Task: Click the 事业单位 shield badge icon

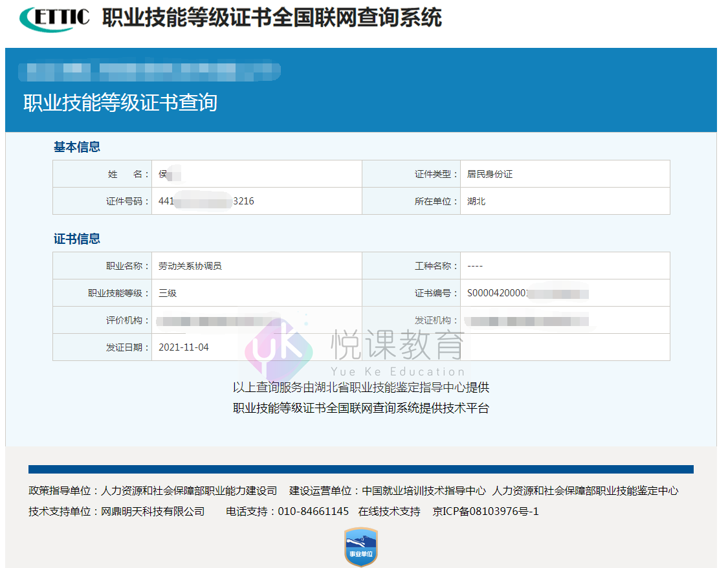Action: [360, 548]
